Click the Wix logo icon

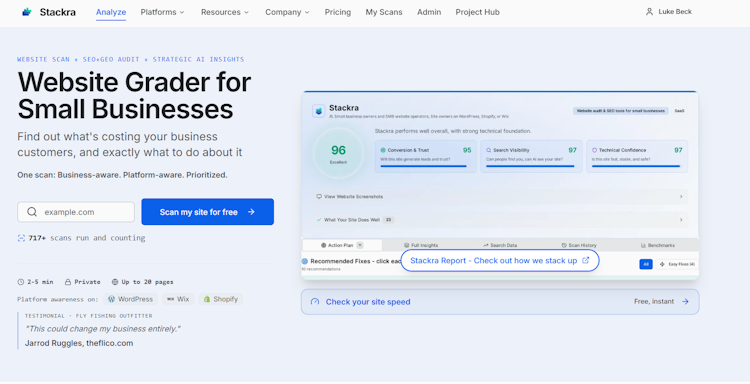point(170,299)
